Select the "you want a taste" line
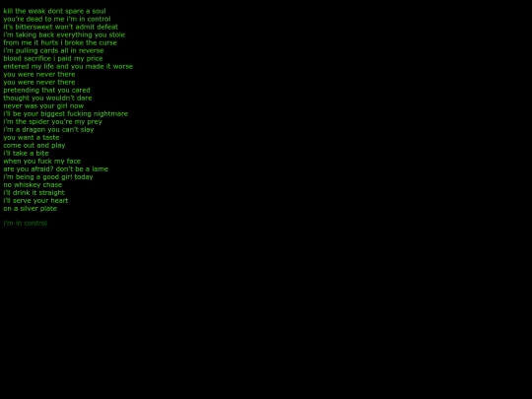Screen dimensions: 532x399 [x=32, y=137]
